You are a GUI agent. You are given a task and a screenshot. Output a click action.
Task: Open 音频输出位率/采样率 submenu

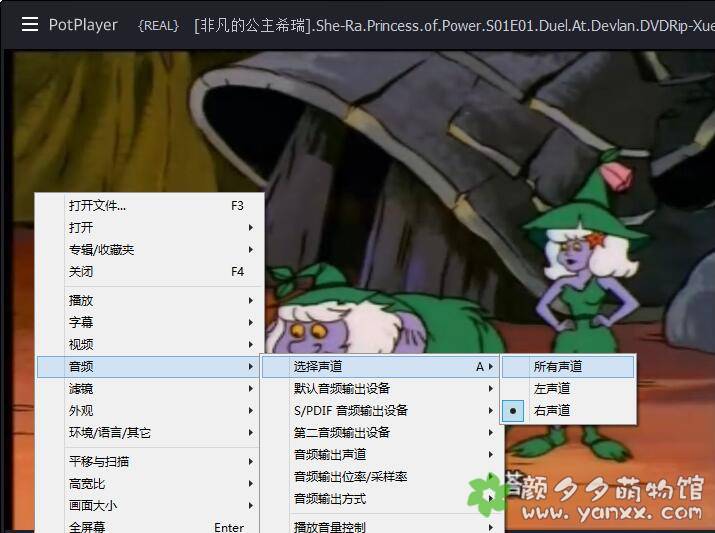pos(383,476)
